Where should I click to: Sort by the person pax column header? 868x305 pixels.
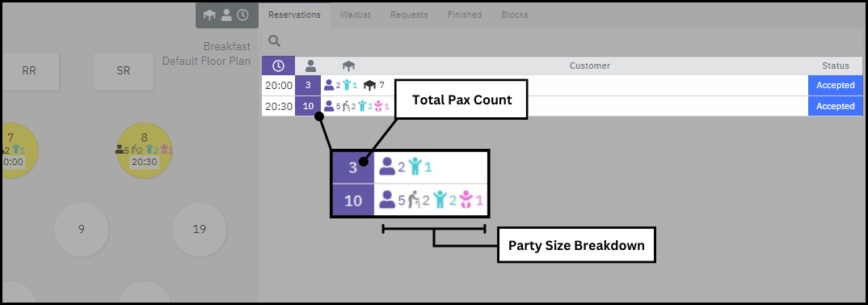coord(310,66)
